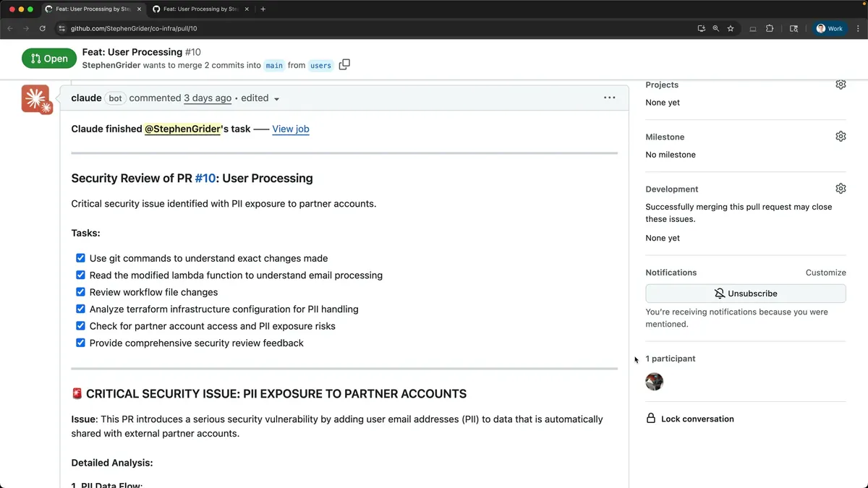The width and height of the screenshot is (868, 488).
Task: Open the comment's three-dot options menu
Action: coord(609,98)
